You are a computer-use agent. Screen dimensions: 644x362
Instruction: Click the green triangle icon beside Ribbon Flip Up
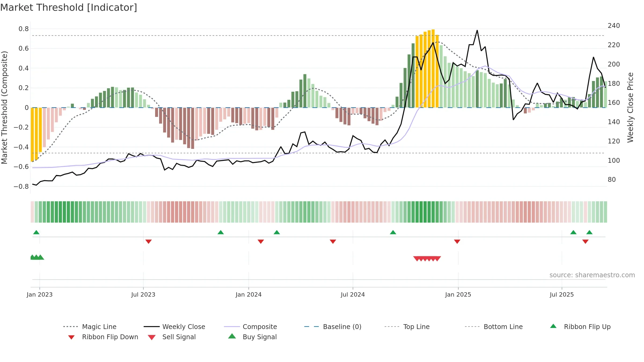click(x=553, y=326)
